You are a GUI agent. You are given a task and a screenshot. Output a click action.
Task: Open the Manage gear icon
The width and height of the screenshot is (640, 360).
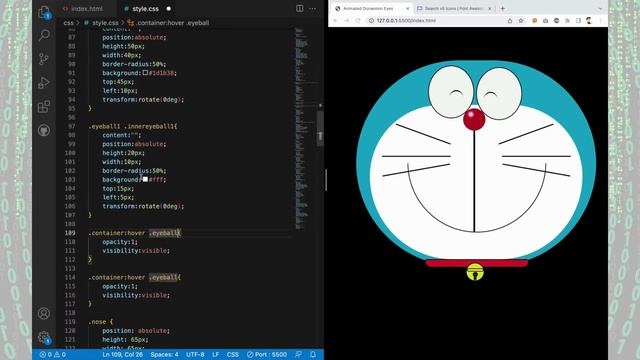coord(44,338)
